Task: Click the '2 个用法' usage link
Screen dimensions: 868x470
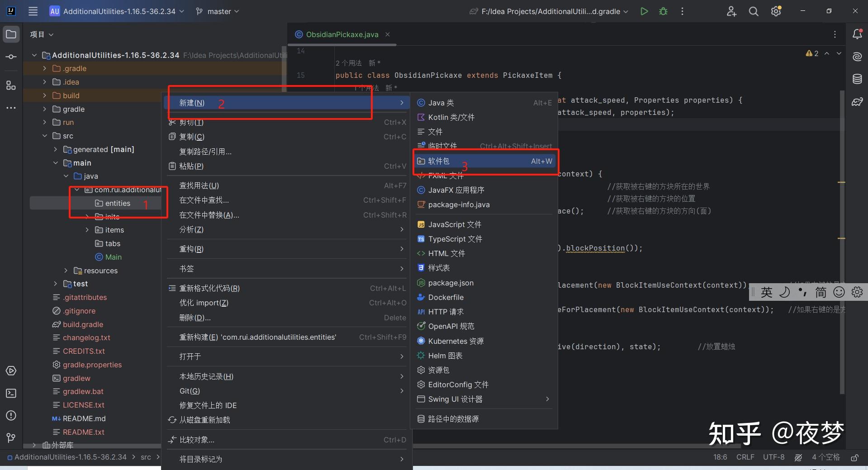Action: click(x=348, y=63)
